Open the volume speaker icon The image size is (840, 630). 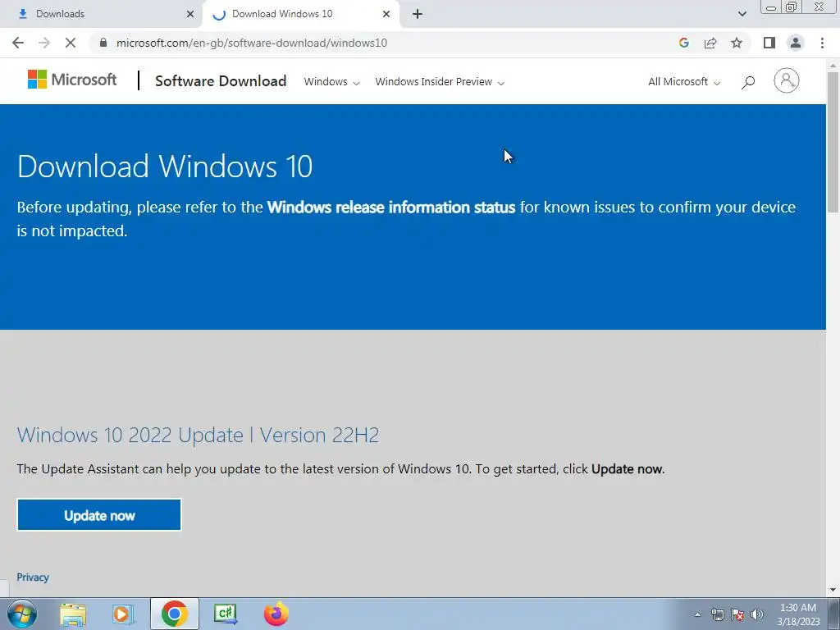tap(757, 614)
